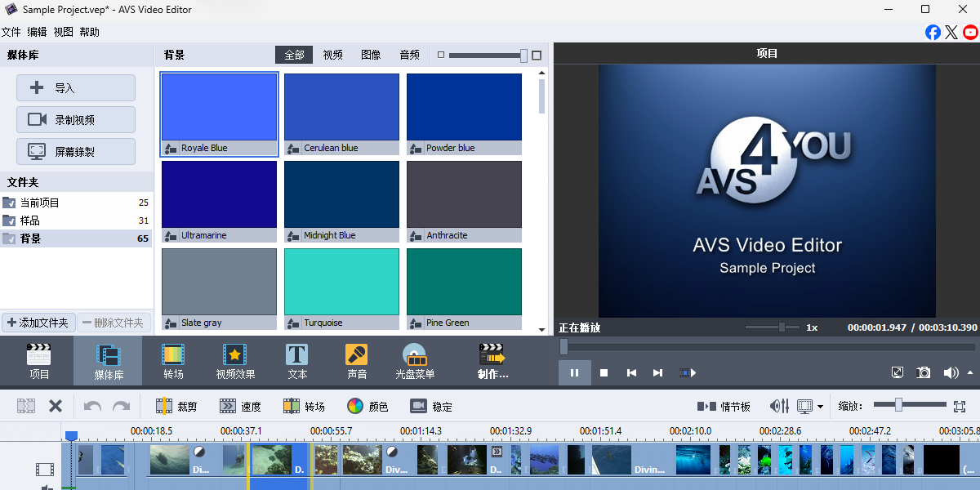
Task: Select the 样品 folder
Action: point(76,220)
